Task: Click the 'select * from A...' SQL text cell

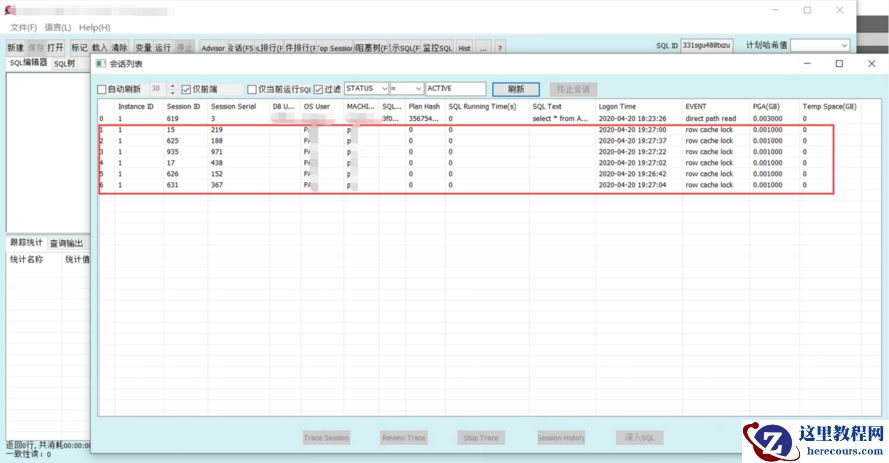Action: pos(560,118)
